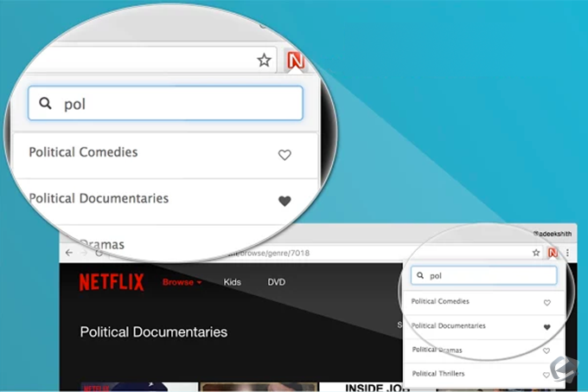Image resolution: width=588 pixels, height=392 pixels.
Task: Focus the small popup search field with pol
Action: point(483,276)
